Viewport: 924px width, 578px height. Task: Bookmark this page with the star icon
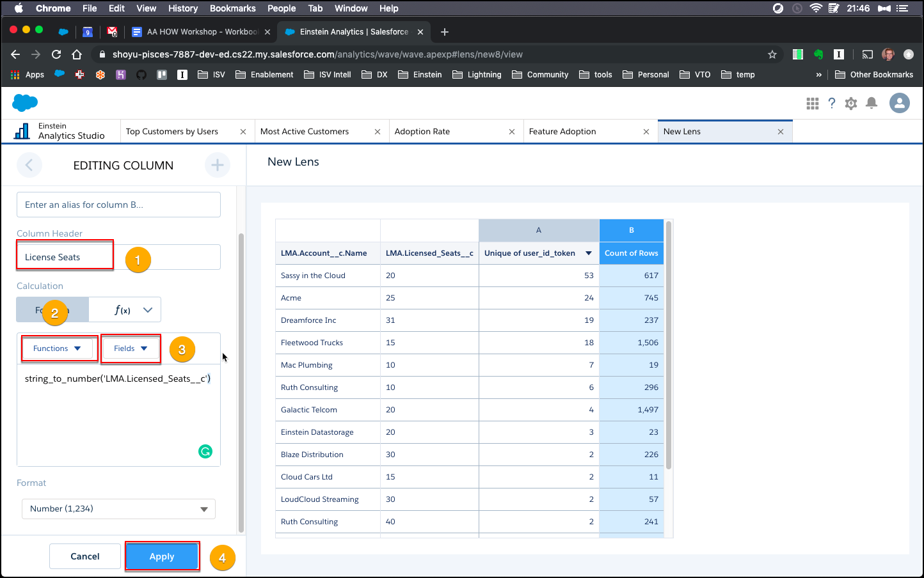pyautogui.click(x=772, y=54)
